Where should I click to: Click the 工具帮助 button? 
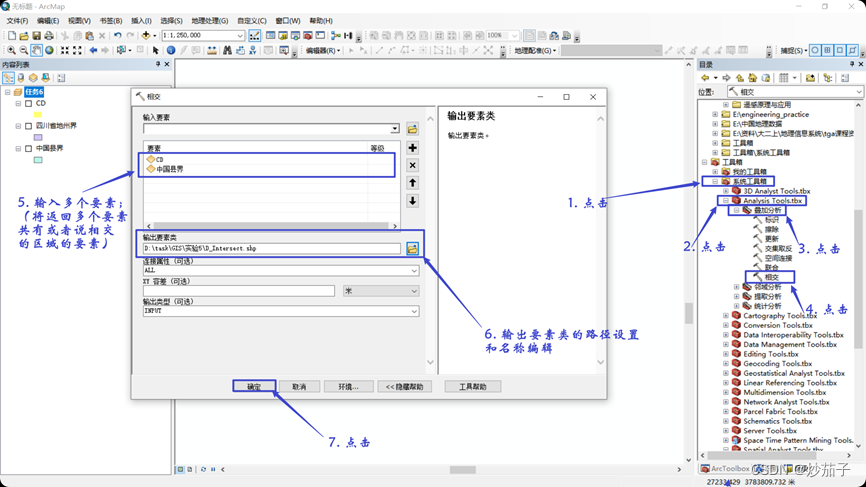click(x=473, y=387)
